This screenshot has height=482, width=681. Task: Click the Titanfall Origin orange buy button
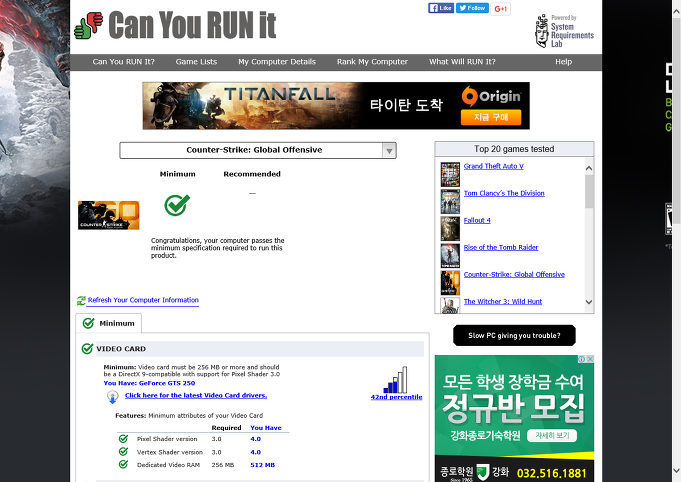point(491,117)
